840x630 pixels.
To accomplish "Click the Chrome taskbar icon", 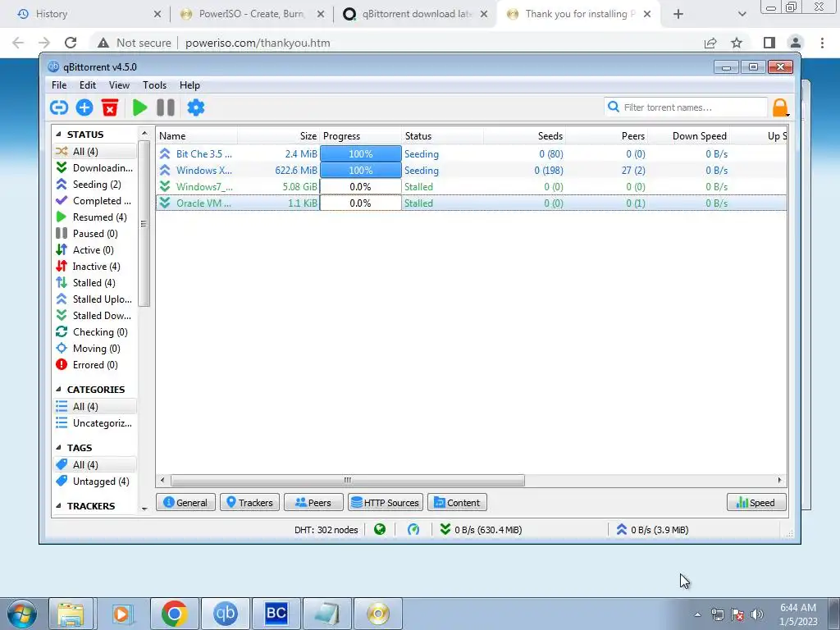I will pos(174,614).
